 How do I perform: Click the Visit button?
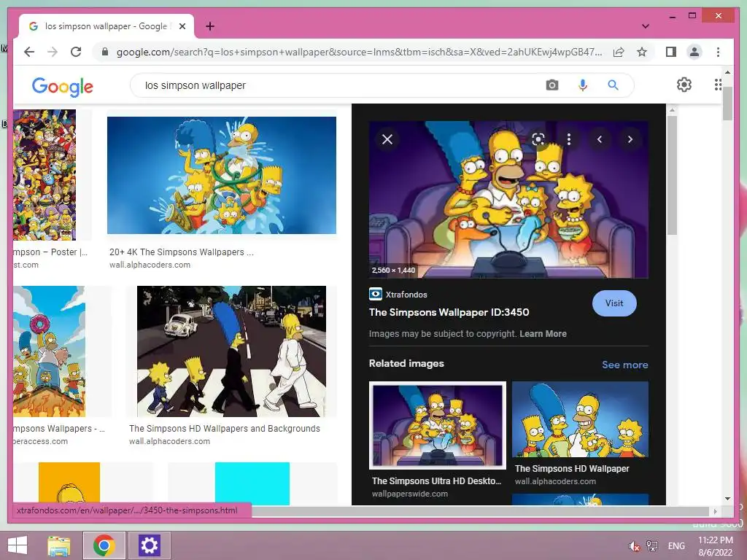pos(614,303)
